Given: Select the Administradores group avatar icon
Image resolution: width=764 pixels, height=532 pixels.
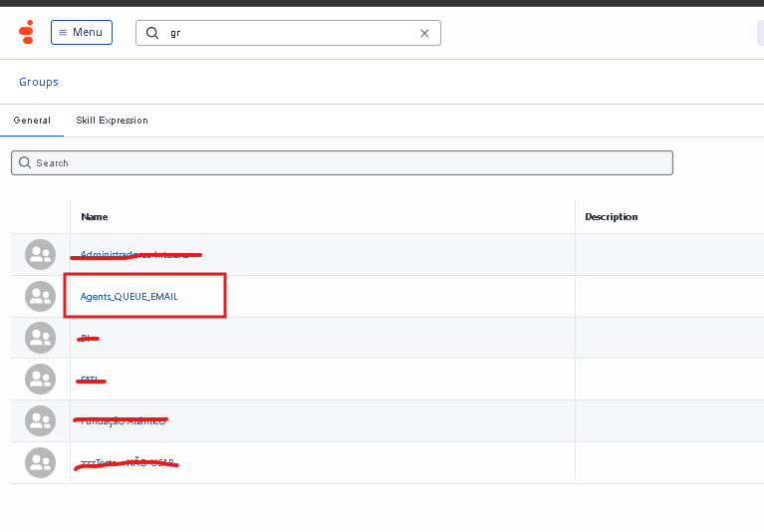Looking at the screenshot, I should click(40, 255).
